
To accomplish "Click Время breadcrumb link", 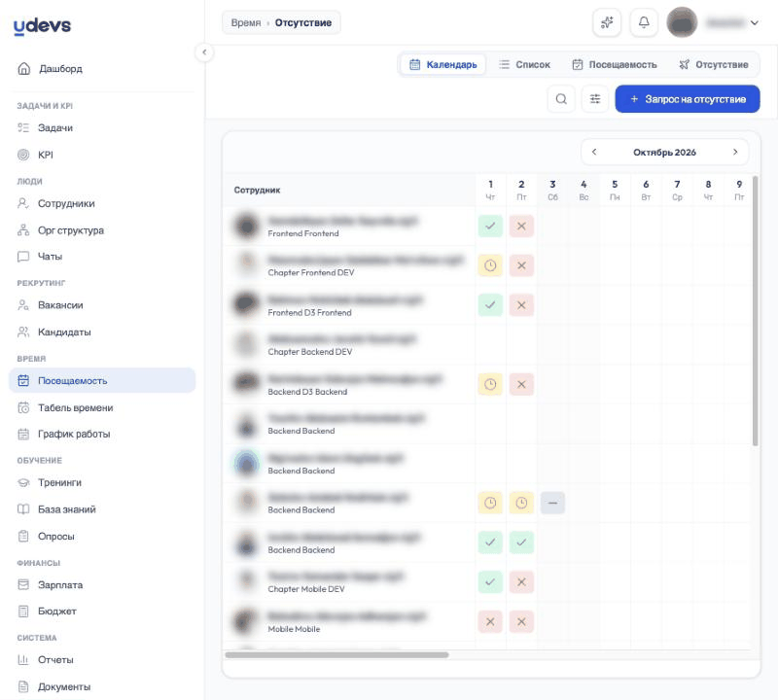I will (x=246, y=22).
